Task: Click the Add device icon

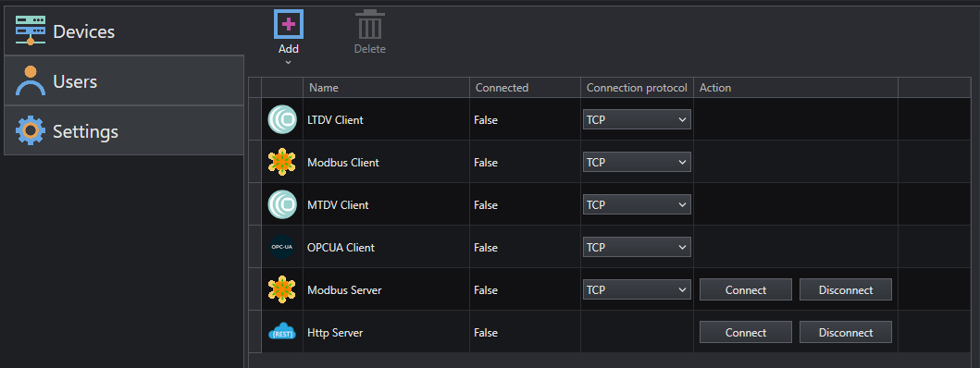Action: click(289, 25)
